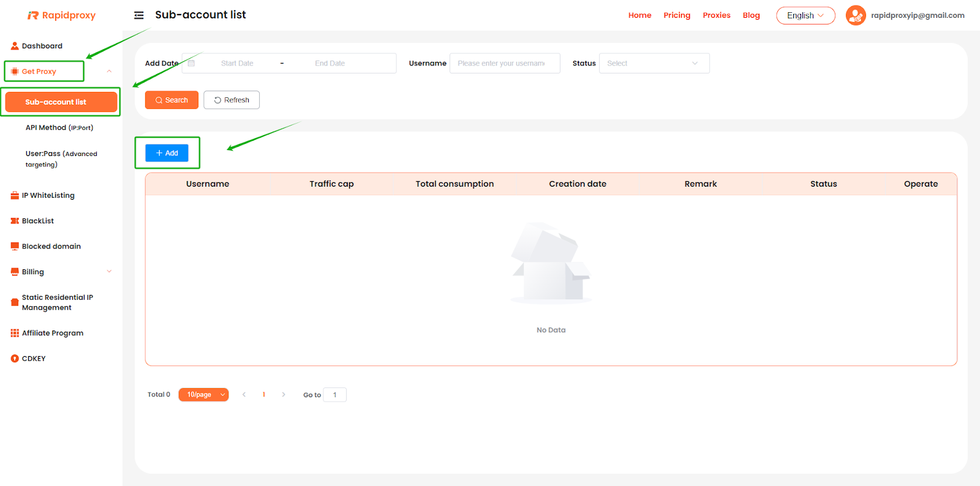Open the Status select dropdown
This screenshot has height=486, width=980.
[654, 63]
